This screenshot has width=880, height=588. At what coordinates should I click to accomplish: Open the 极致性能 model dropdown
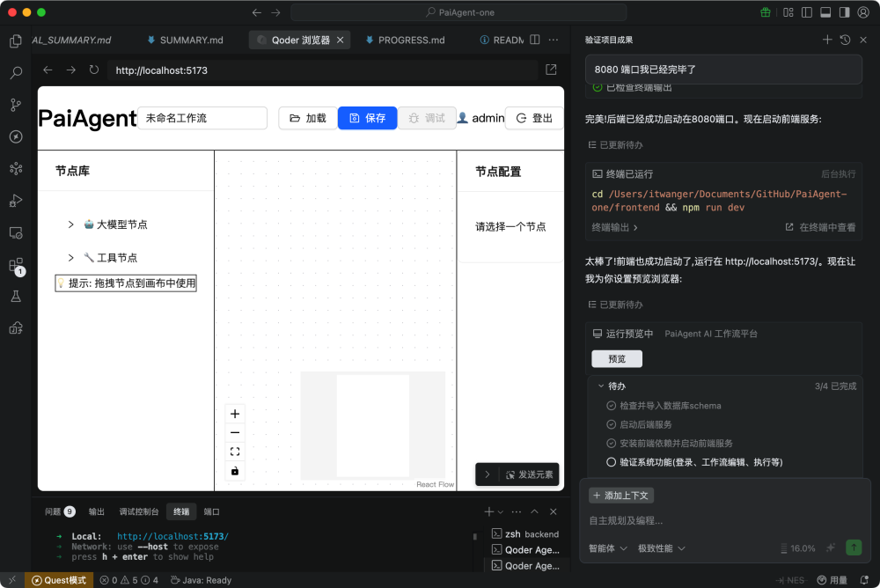point(661,548)
